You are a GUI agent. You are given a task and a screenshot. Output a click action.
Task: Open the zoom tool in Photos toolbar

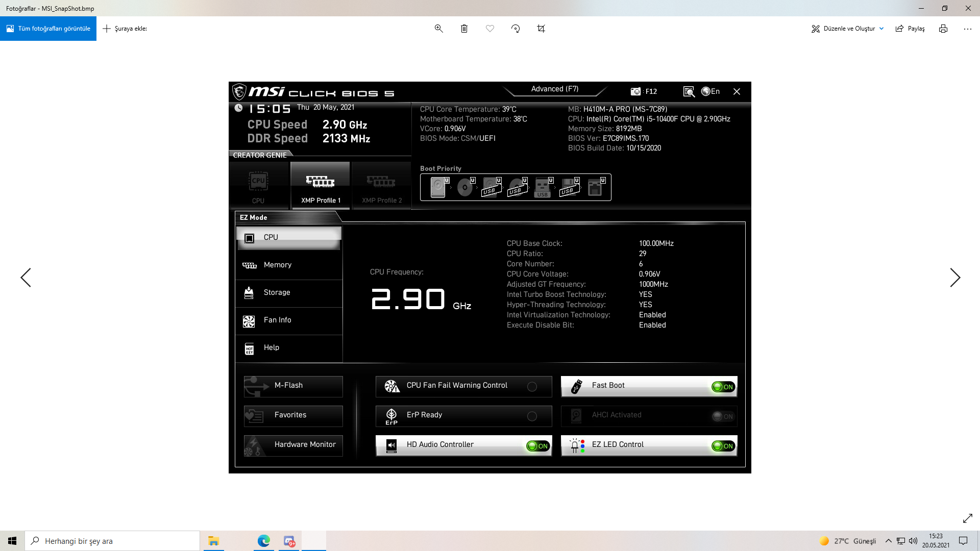coord(438,29)
